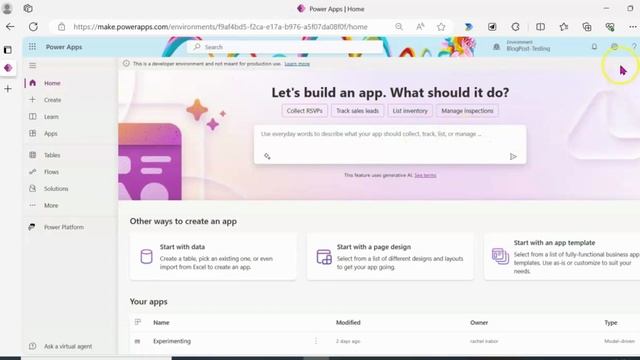Open the notifications bell icon
The height and width of the screenshot is (360, 640).
[x=594, y=47]
